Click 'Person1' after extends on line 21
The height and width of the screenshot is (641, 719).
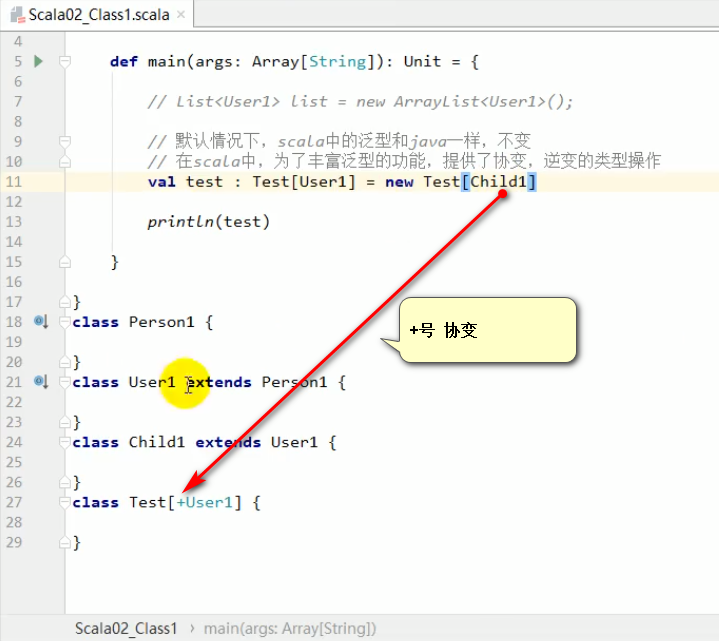point(294,381)
